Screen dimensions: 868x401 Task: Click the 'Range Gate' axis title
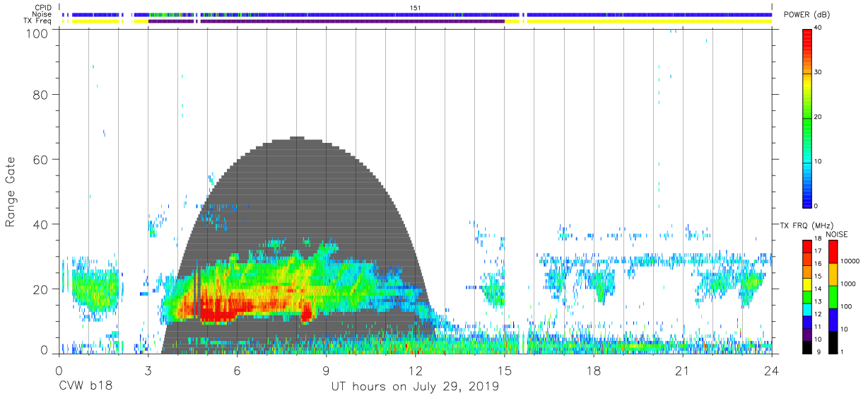pyautogui.click(x=11, y=191)
